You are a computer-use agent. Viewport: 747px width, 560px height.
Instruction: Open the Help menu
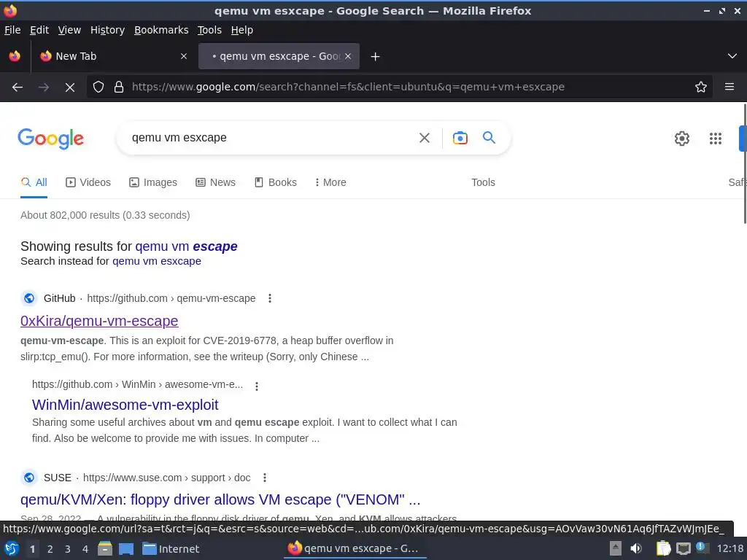pyautogui.click(x=242, y=30)
